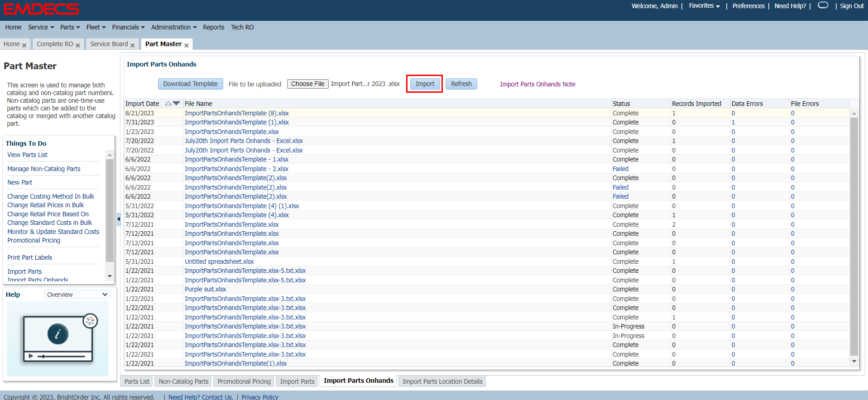Close the Service Board tab
This screenshot has height=400, width=868.
pyautogui.click(x=133, y=45)
